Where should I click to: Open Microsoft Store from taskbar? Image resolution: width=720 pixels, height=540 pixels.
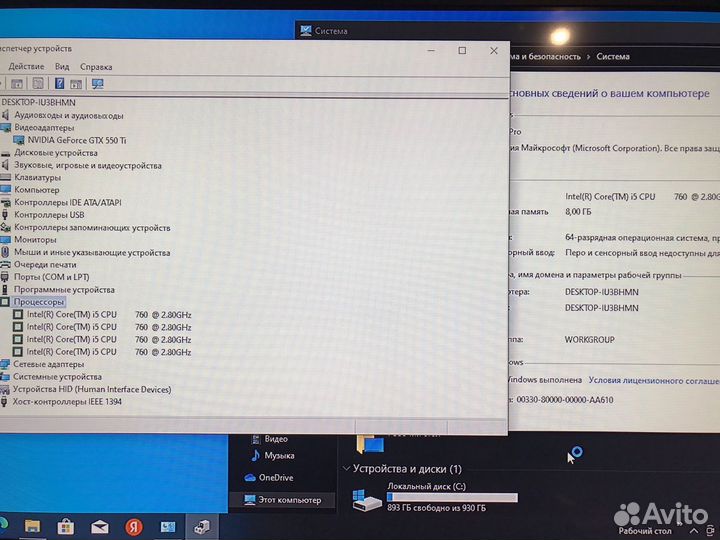point(66,527)
